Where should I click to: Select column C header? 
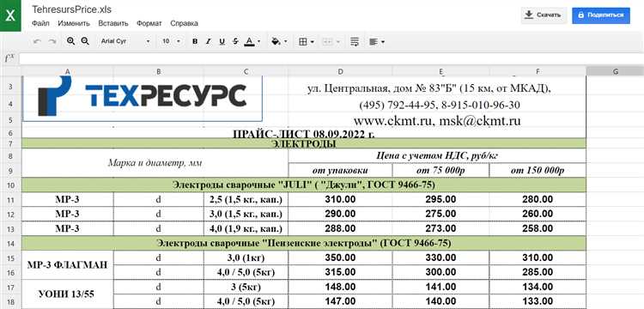[x=246, y=71]
